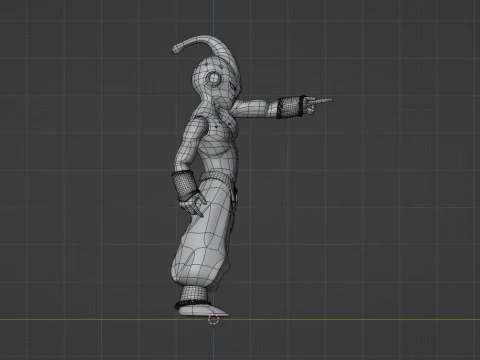Viewport: 480px width, 360px height.
Task: Select the character's pointing hand
Action: click(318, 104)
